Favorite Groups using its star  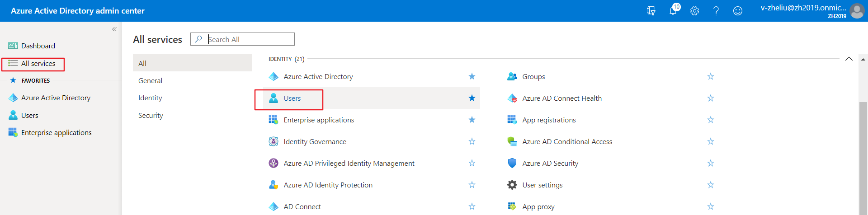coord(710,76)
